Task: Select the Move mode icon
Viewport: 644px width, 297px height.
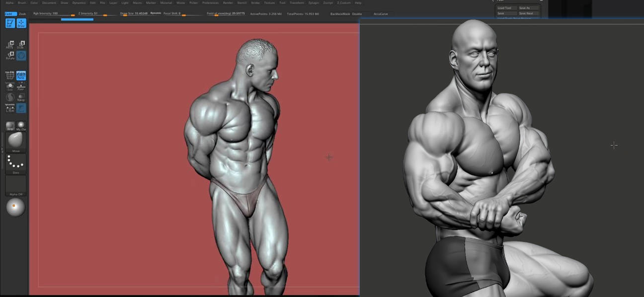Action: pos(11,45)
